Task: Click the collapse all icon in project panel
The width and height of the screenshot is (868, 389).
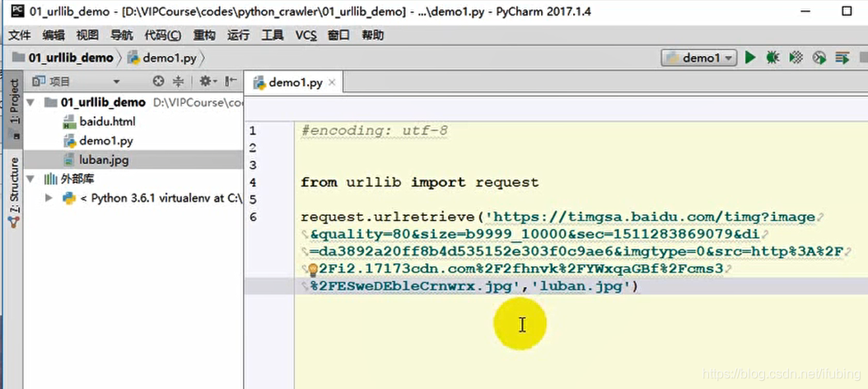Action: (178, 82)
